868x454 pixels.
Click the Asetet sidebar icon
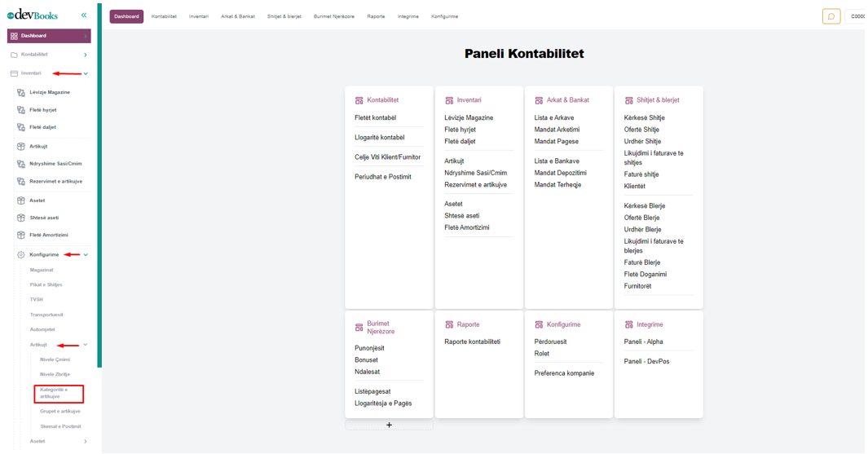[x=21, y=201]
